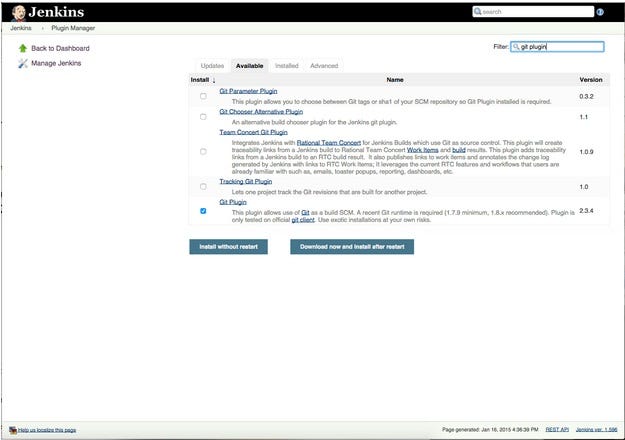Open the Installed tab
This screenshot has height=440, width=625.
tap(287, 66)
